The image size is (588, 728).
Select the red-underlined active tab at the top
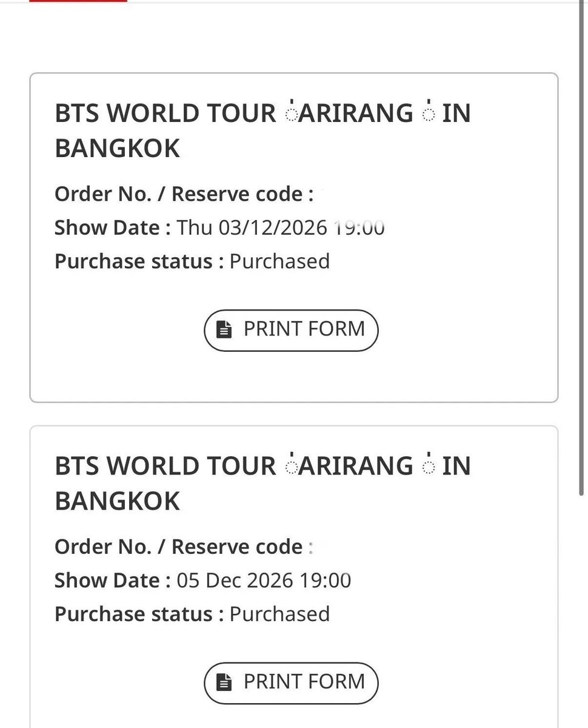coord(78,1)
